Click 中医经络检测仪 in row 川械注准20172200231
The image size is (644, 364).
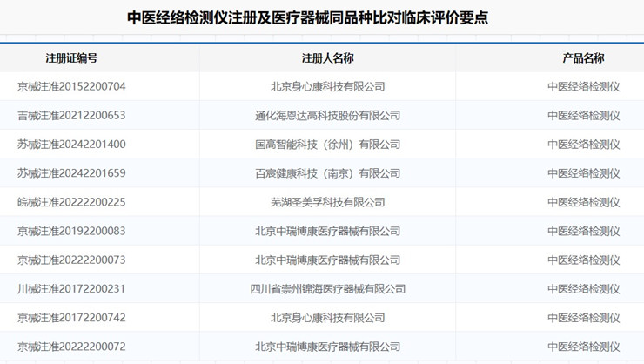coord(584,289)
